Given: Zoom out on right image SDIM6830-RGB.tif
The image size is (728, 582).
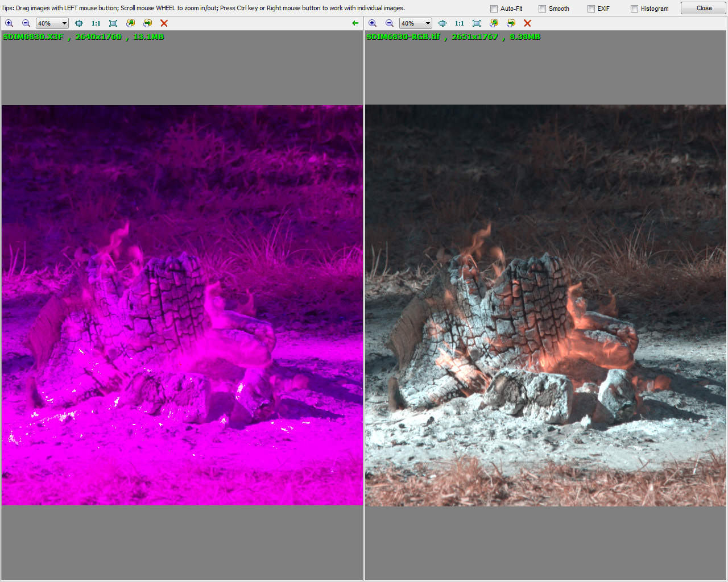Looking at the screenshot, I should (x=390, y=23).
